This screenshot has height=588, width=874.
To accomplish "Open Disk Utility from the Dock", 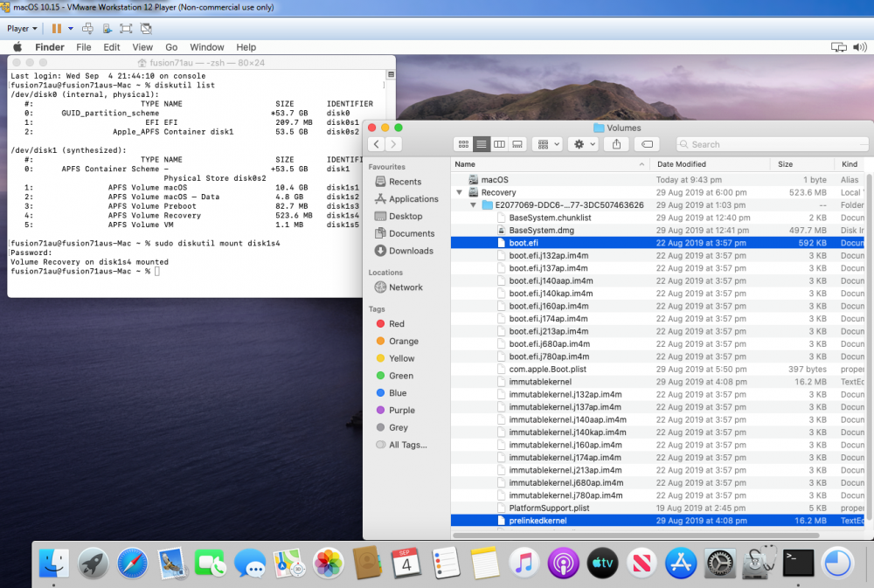I will [759, 564].
